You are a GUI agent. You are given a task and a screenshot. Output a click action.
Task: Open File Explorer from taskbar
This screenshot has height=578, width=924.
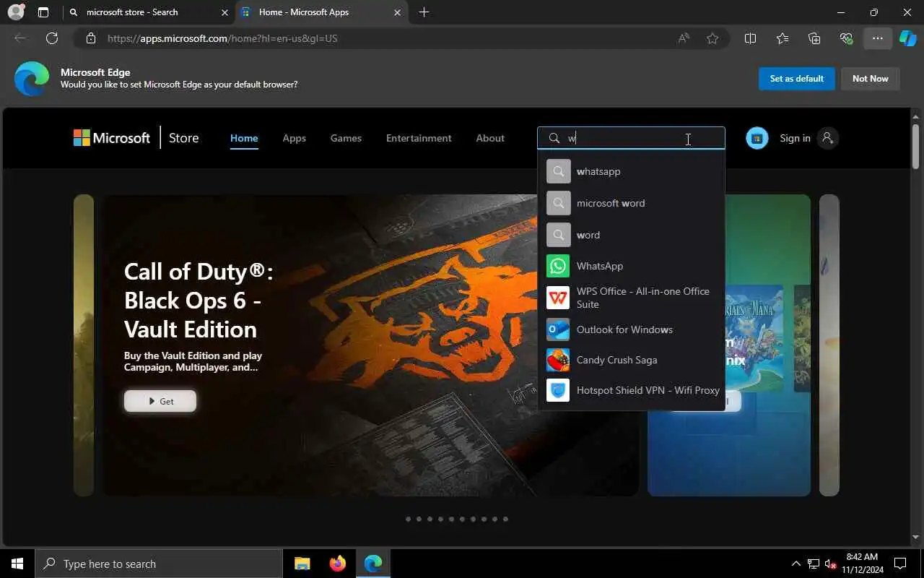pyautogui.click(x=302, y=564)
